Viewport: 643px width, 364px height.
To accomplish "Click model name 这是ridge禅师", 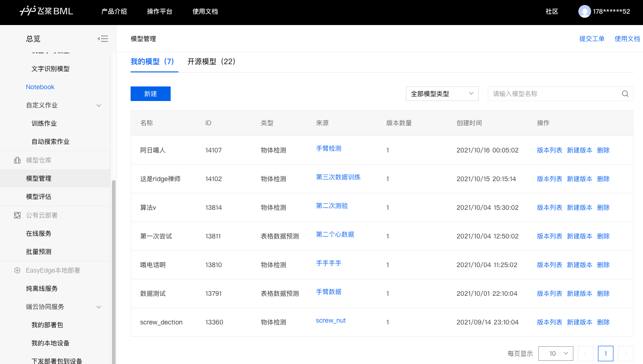I will point(160,179).
